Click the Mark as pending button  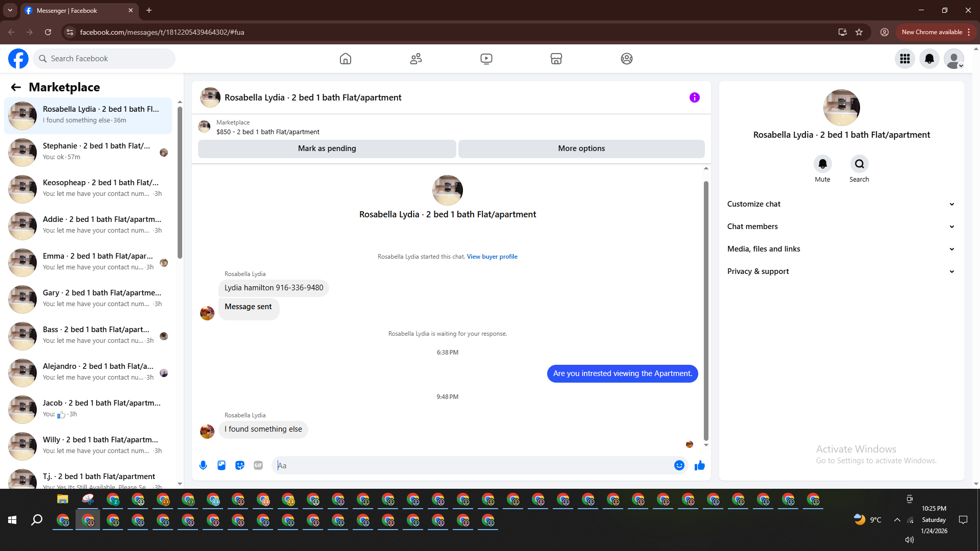click(327, 148)
